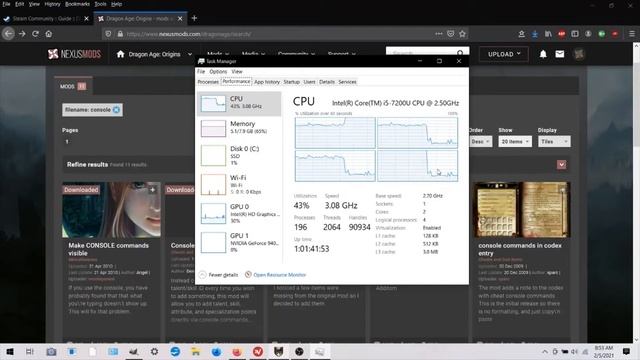Expand Dragon Age: Origins game dropdown
Screen dimensions: 640x360
(190, 54)
